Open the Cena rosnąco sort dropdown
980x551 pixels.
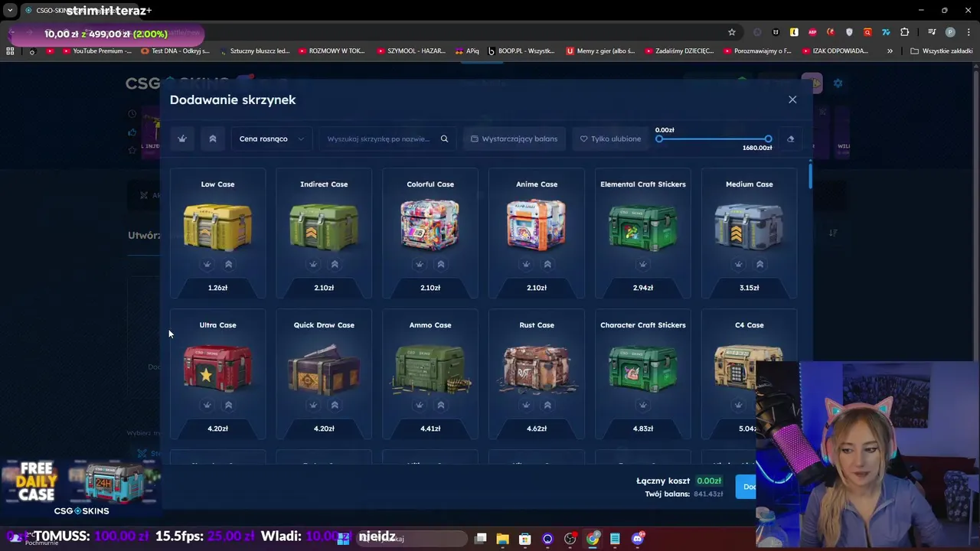(x=272, y=139)
